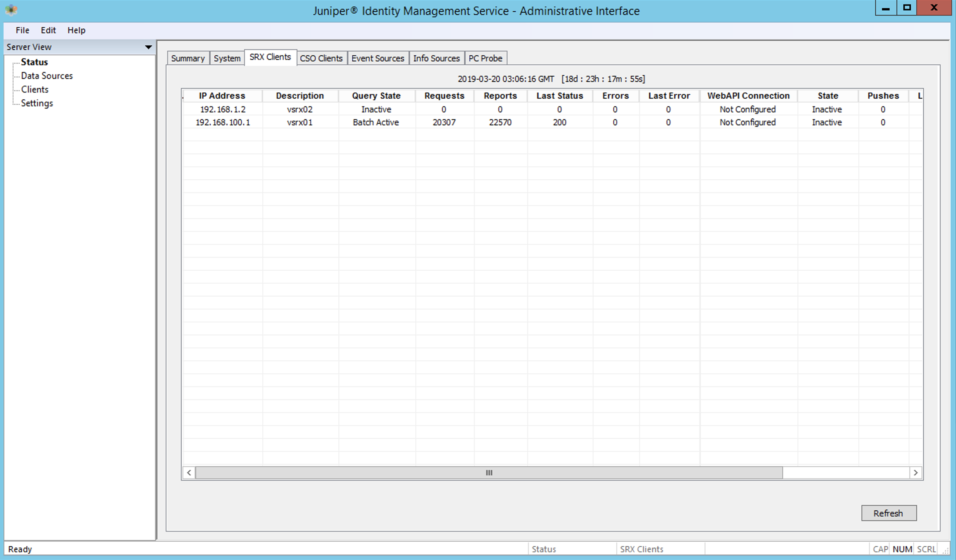Click the Ready status bar message
The height and width of the screenshot is (560, 956).
click(x=20, y=549)
